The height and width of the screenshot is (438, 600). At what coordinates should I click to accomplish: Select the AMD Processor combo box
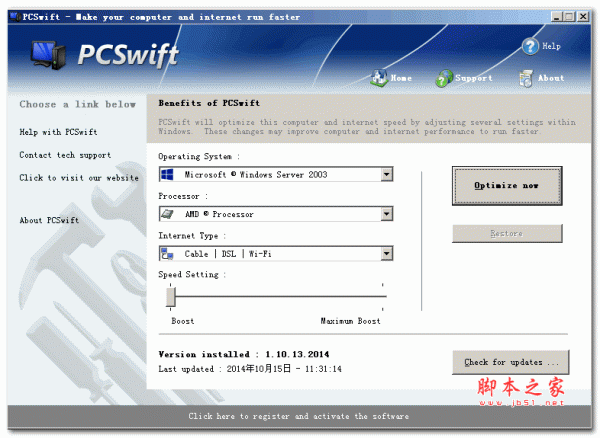click(276, 214)
